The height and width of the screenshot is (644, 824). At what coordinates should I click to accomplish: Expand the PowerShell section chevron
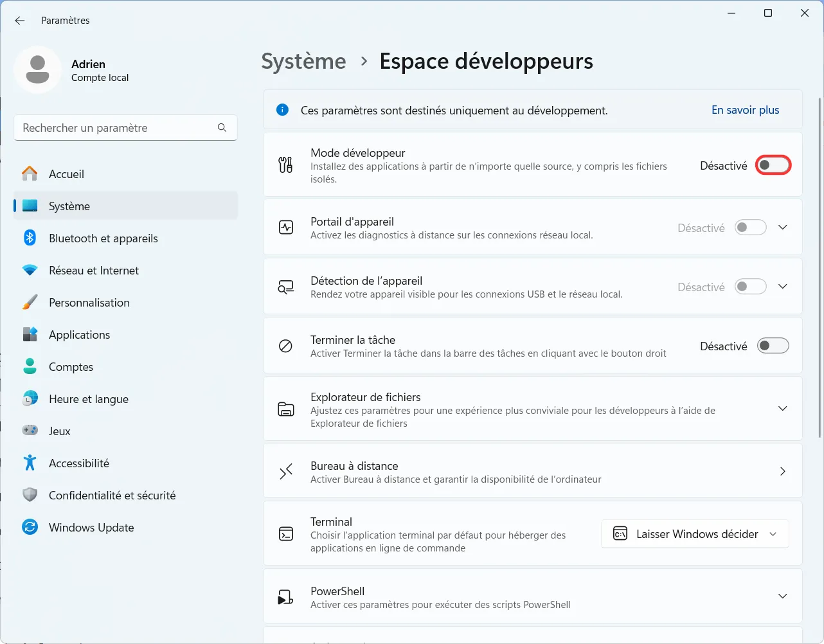click(x=782, y=596)
